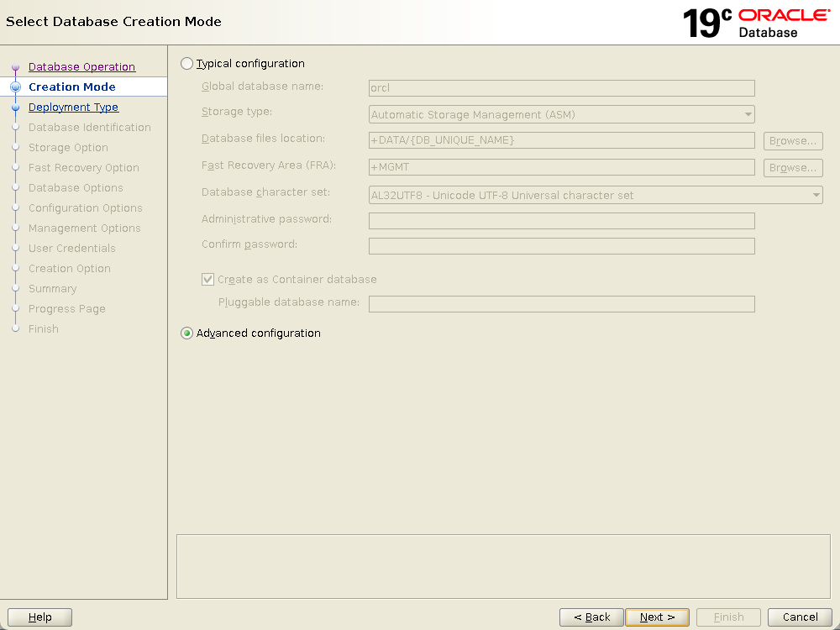
Task: Open Help for this wizard page
Action: 39,617
